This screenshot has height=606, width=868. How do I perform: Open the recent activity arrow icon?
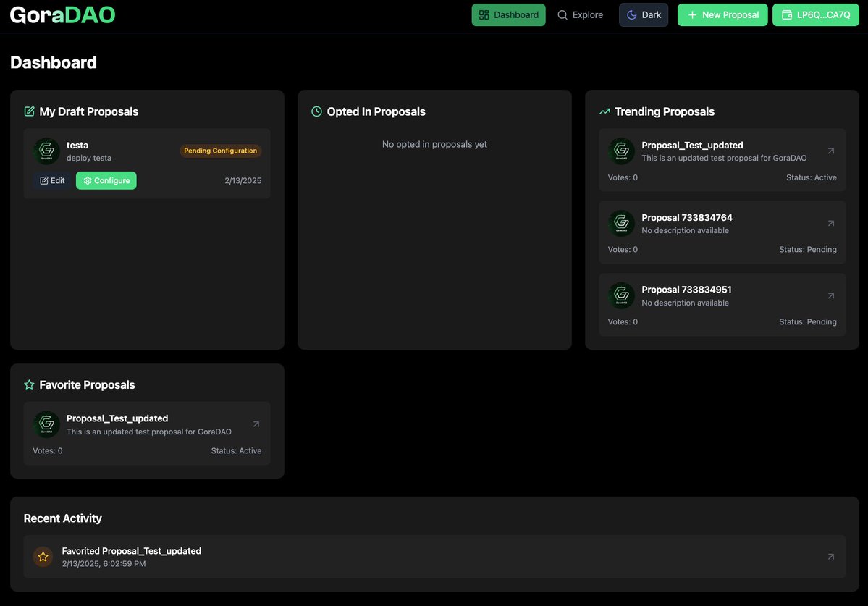coord(831,557)
